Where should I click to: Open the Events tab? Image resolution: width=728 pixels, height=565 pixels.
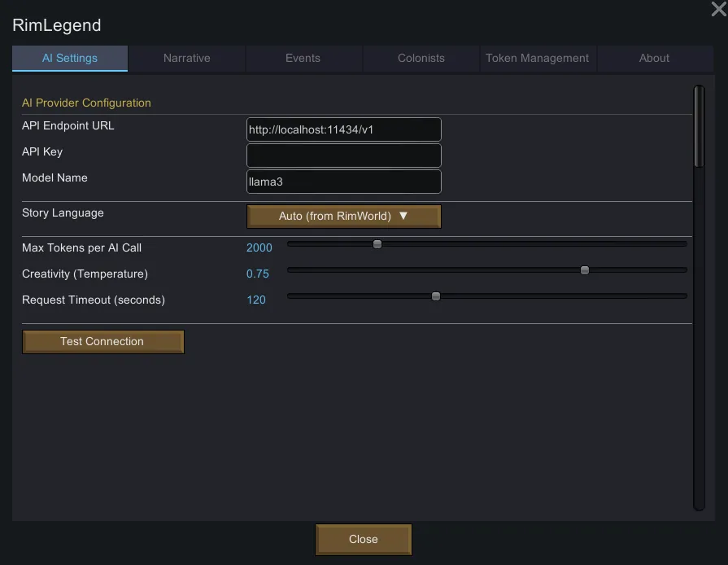coord(303,59)
